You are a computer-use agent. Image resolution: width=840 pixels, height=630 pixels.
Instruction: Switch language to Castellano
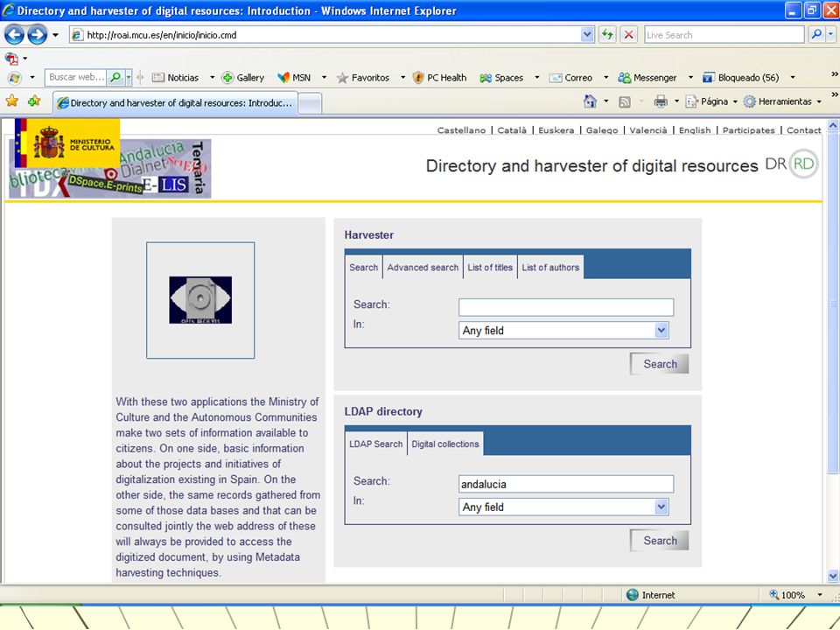point(461,130)
